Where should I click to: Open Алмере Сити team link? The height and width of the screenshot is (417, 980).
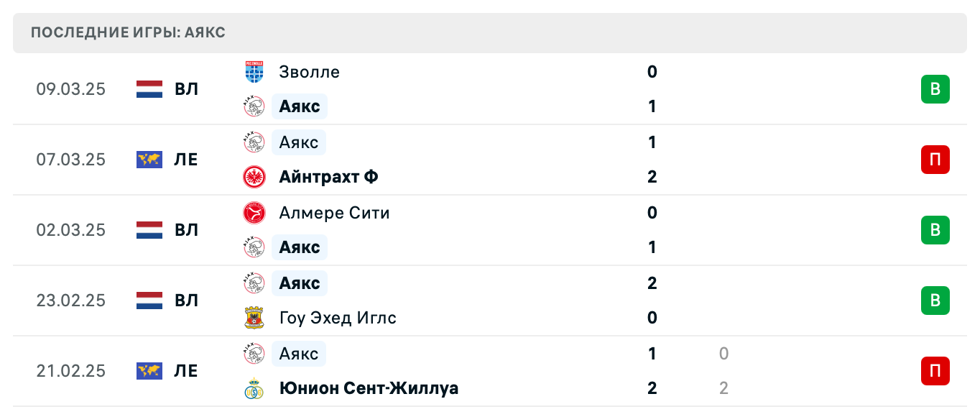tap(334, 213)
